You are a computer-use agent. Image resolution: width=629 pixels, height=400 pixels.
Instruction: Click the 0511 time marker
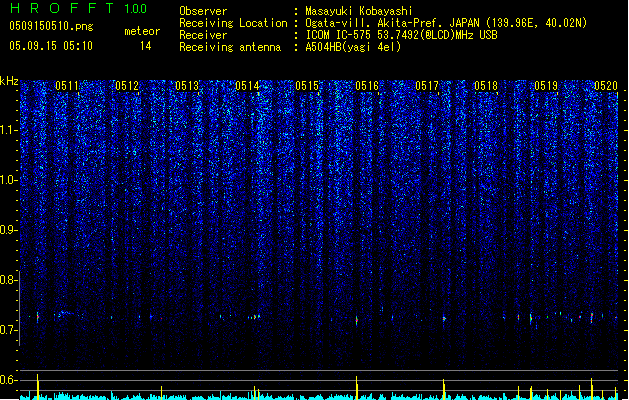(67, 86)
